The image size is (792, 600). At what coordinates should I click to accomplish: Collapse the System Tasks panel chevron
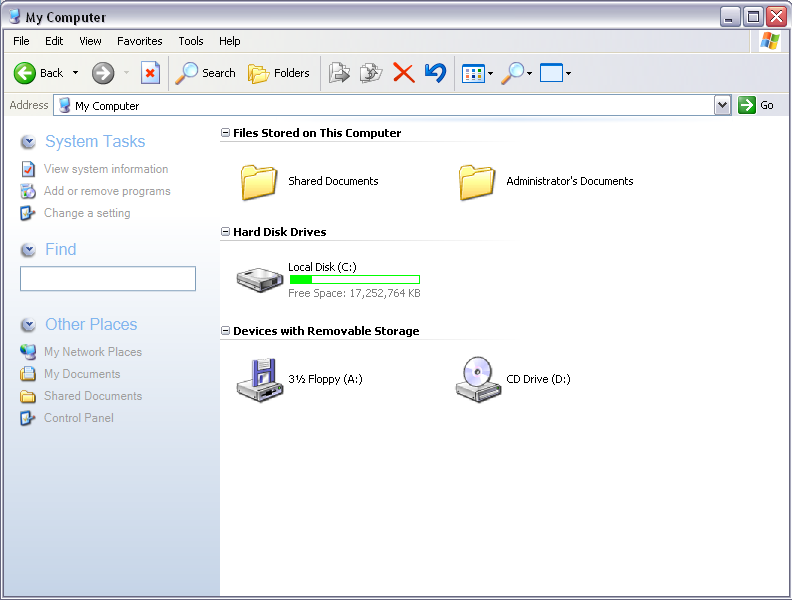pyautogui.click(x=28, y=142)
